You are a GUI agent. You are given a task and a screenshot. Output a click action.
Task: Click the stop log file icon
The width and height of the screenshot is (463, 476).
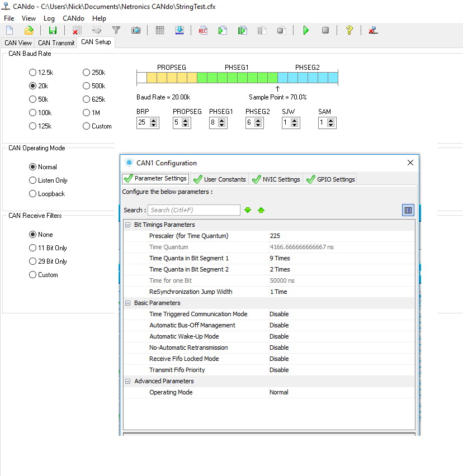(282, 30)
